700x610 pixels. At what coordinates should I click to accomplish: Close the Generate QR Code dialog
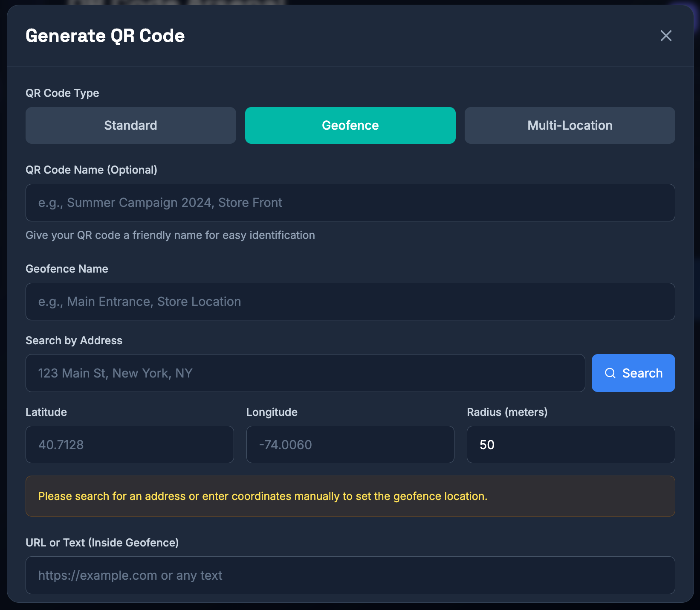pyautogui.click(x=665, y=36)
